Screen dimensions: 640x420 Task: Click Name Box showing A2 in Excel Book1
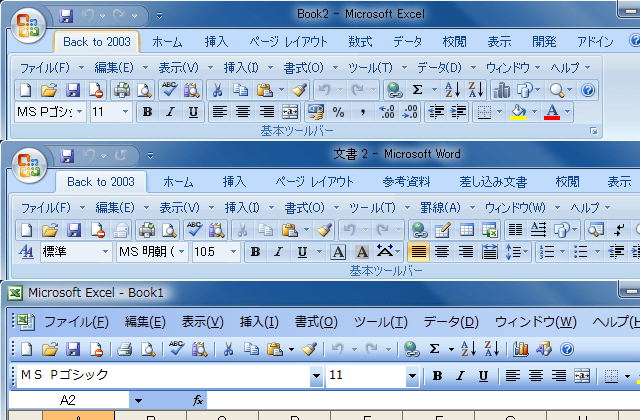point(69,400)
